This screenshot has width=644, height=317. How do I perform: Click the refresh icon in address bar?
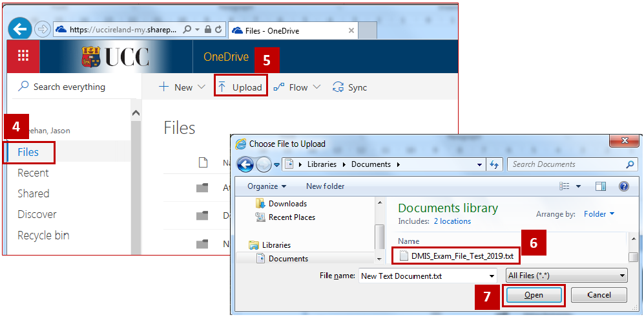point(218,30)
